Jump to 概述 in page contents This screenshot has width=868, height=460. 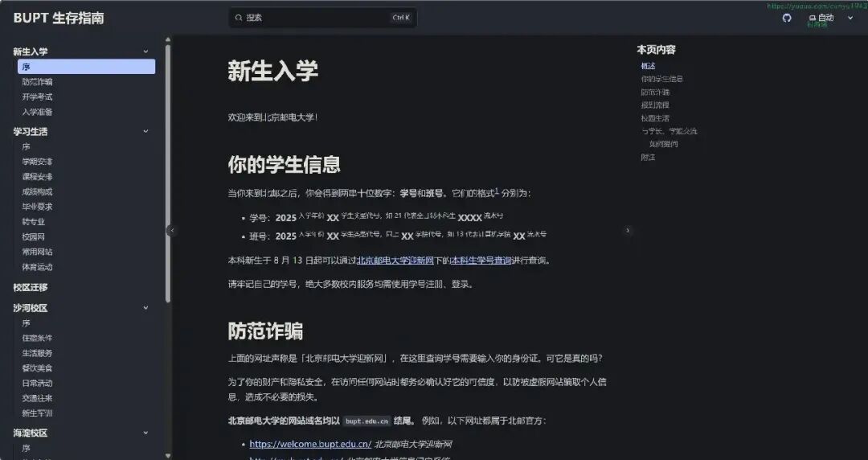[x=649, y=66]
